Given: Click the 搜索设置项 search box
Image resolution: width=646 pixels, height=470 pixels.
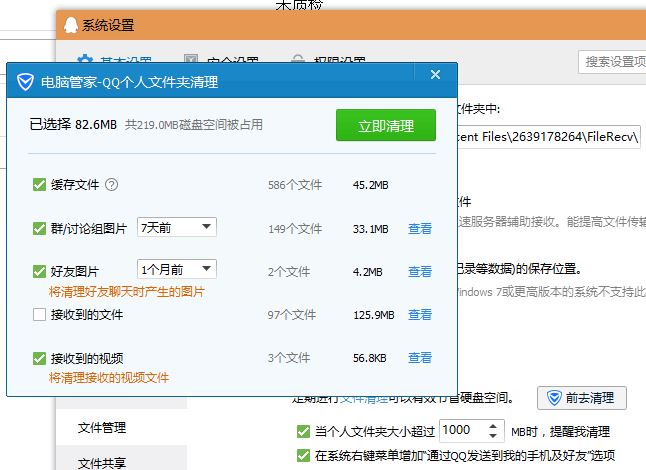Looking at the screenshot, I should [x=612, y=62].
